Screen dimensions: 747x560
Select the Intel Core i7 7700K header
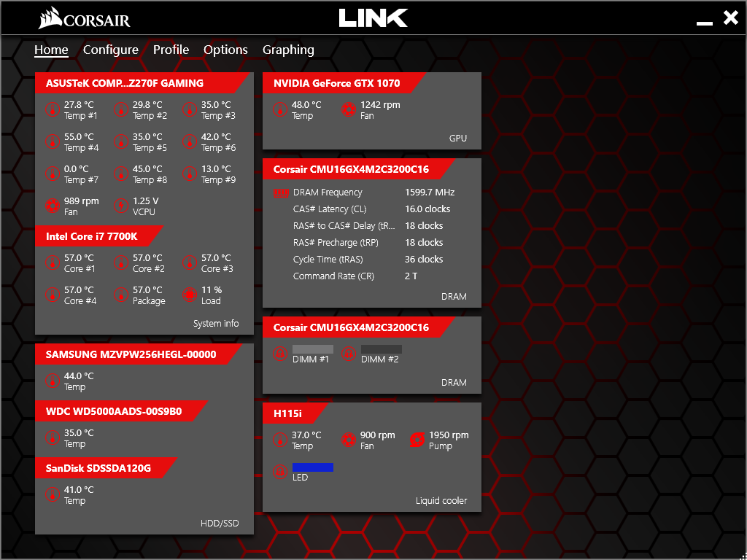(99, 236)
